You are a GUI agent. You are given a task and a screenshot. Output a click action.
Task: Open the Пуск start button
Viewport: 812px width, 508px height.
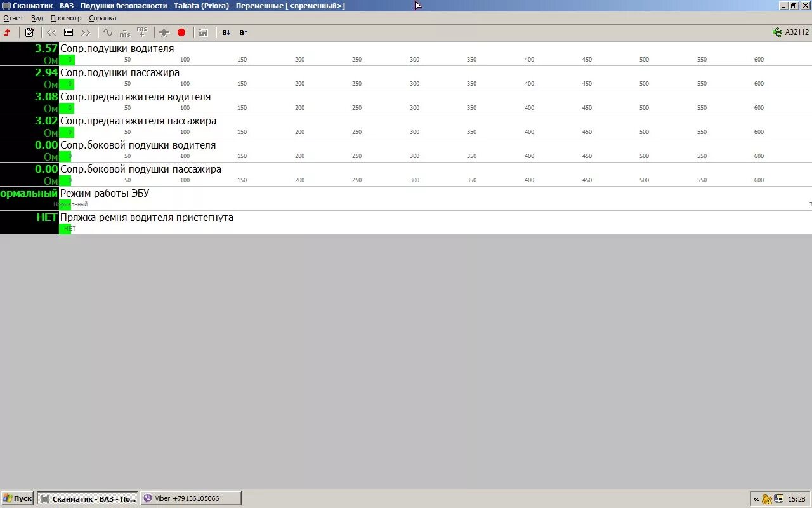tap(18, 498)
